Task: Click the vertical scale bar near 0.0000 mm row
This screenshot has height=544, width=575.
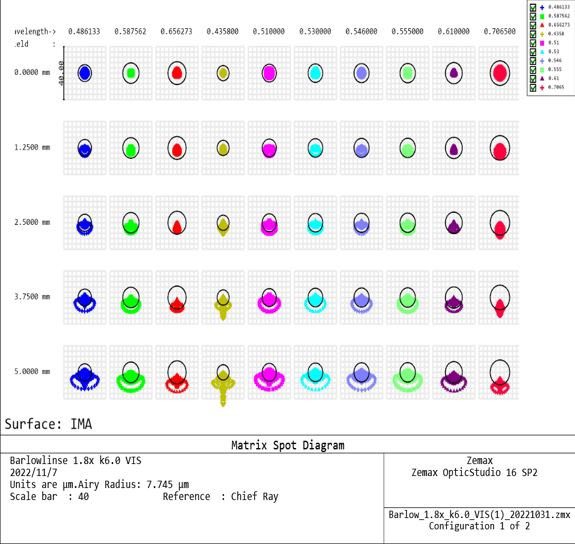Action: [64, 73]
